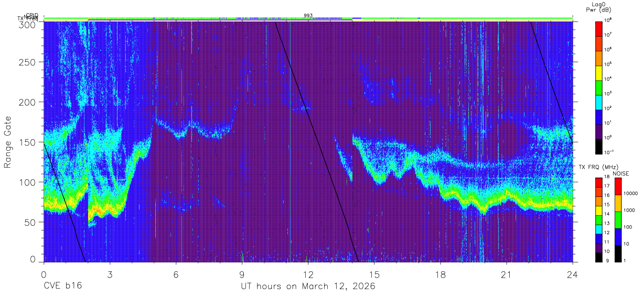Click the cyan segment of Lag0 Pwr colorbar
644x297 pixels.
[x=599, y=102]
